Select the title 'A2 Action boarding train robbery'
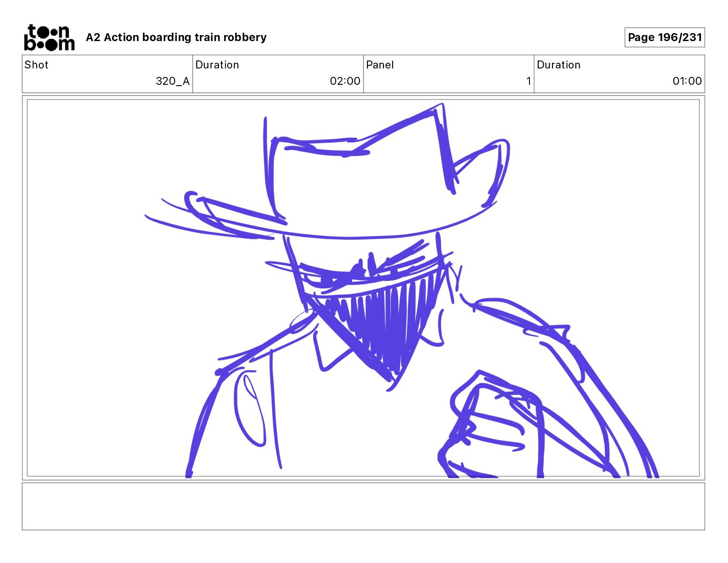Image resolution: width=728 pixels, height=563 pixels. (176, 38)
